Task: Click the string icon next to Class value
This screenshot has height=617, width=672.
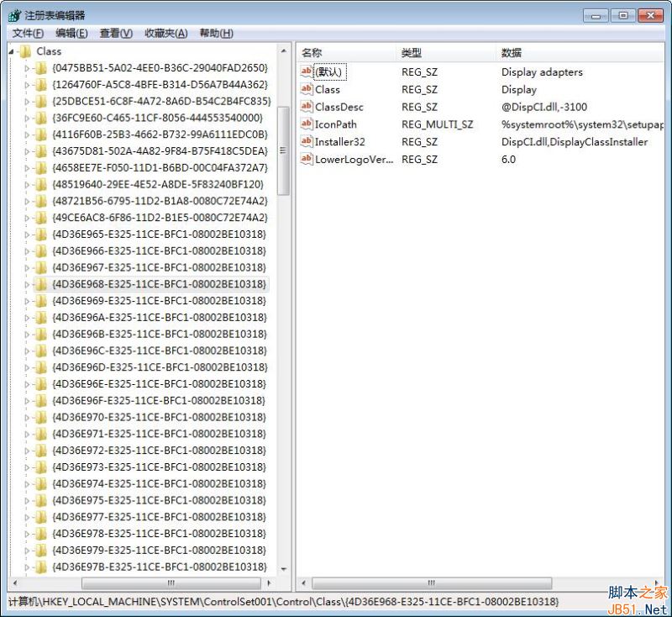Action: coord(306,89)
